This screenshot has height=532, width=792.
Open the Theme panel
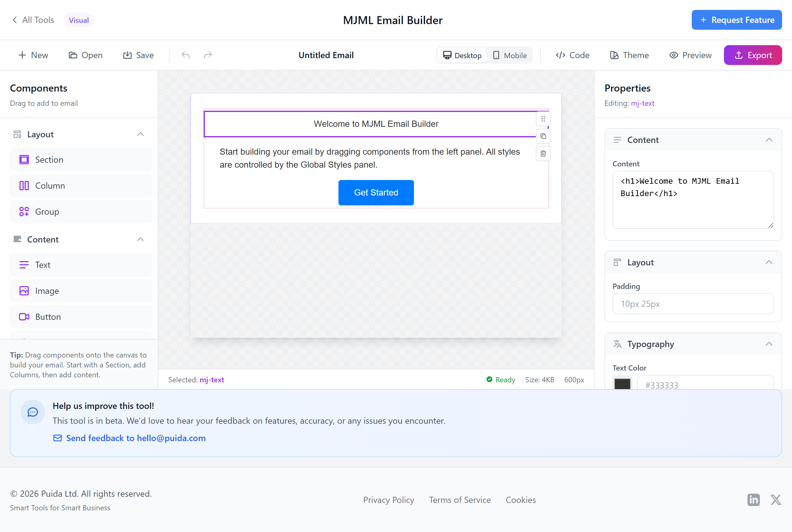(629, 55)
